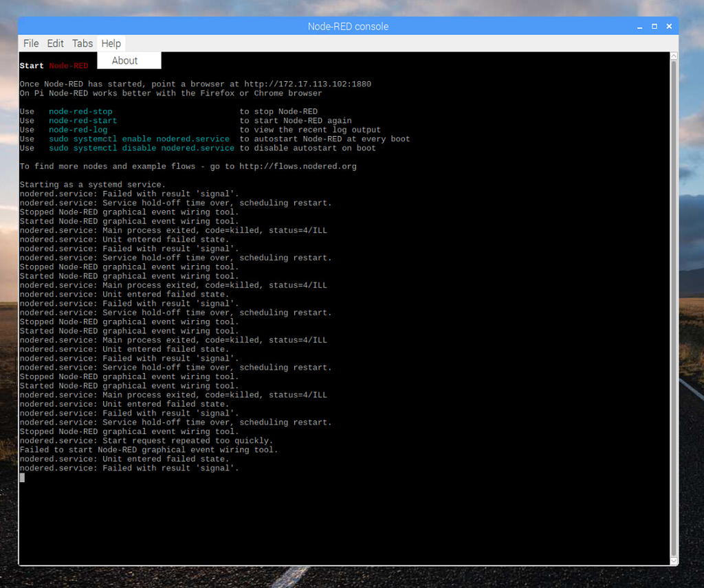Select the node-red-start command text

coord(82,120)
